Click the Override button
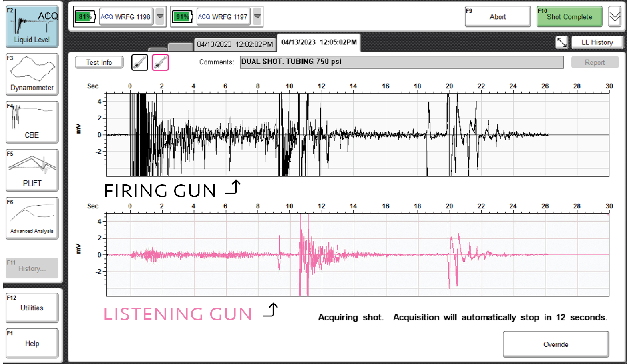The width and height of the screenshot is (627, 364). tap(556, 344)
